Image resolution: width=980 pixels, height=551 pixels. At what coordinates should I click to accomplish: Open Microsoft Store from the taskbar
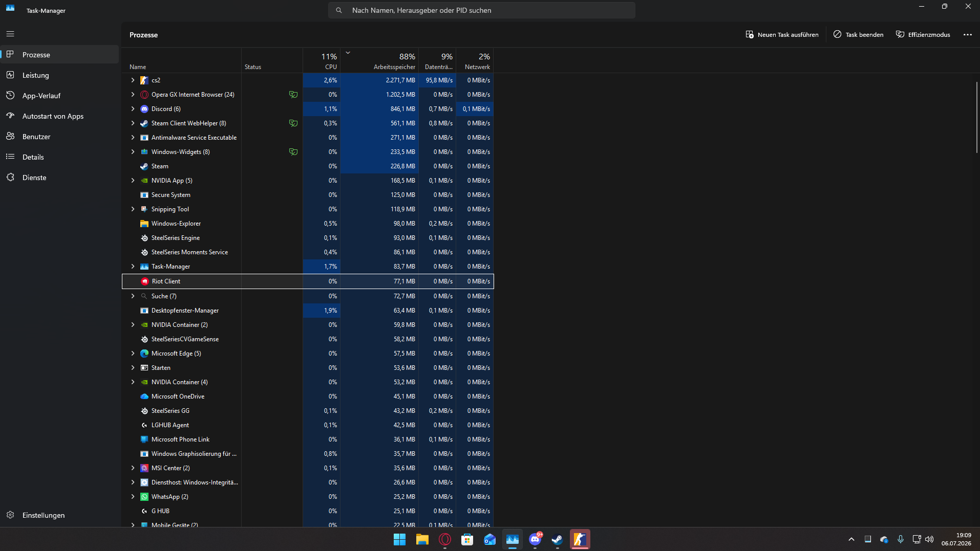point(467,539)
